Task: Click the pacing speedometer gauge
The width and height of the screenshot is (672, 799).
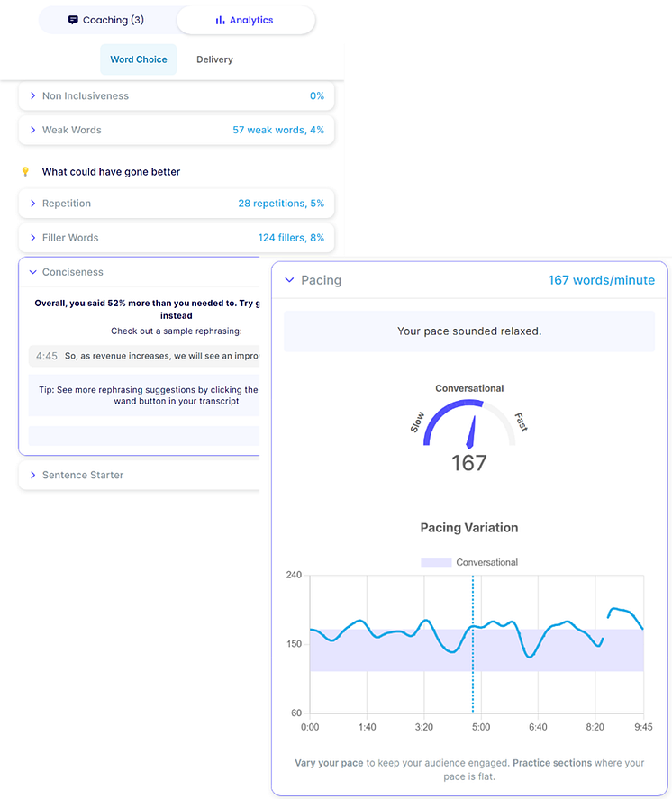Action: pos(469,425)
